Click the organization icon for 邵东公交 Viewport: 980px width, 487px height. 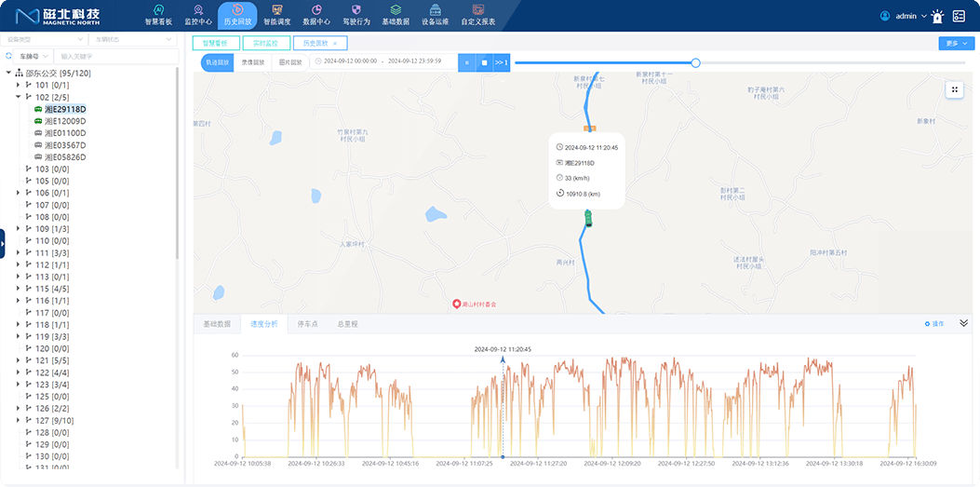click(19, 74)
